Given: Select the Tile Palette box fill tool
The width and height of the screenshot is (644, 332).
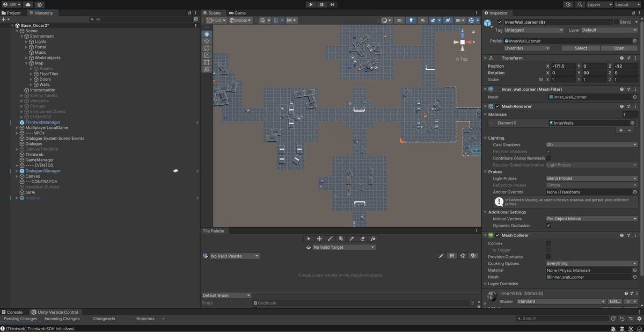Looking at the screenshot, I should click(341, 239).
